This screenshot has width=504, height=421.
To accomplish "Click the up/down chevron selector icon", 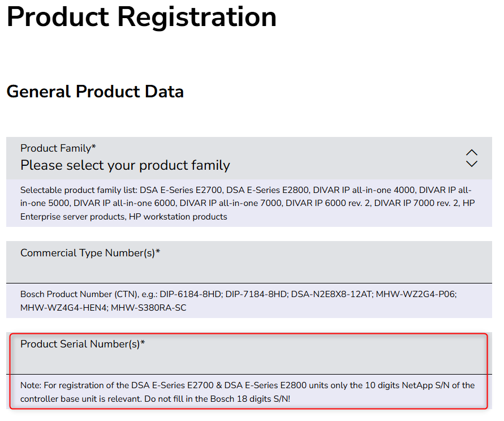I will (472, 158).
